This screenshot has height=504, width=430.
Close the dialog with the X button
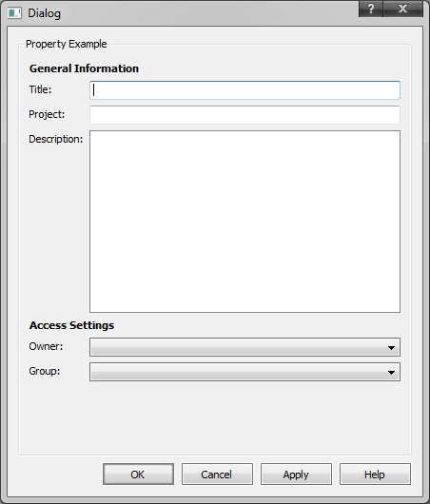pos(402,9)
